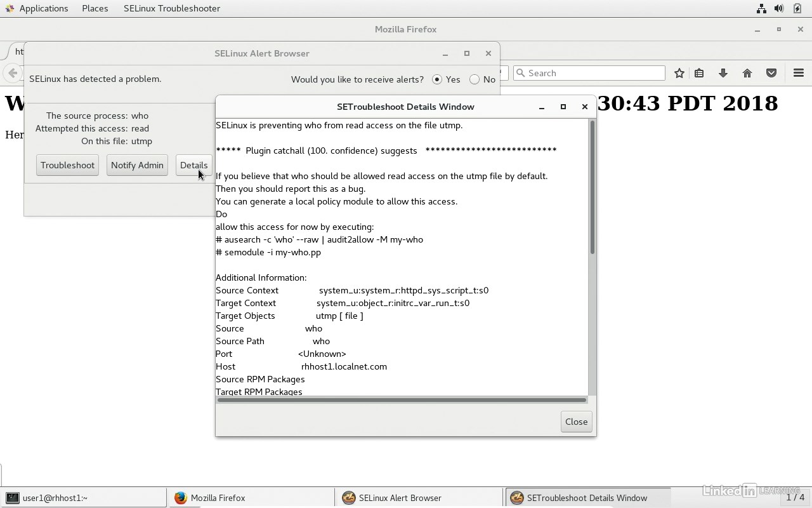Open the volume tray icon
This screenshot has height=508, width=812.
779,8
